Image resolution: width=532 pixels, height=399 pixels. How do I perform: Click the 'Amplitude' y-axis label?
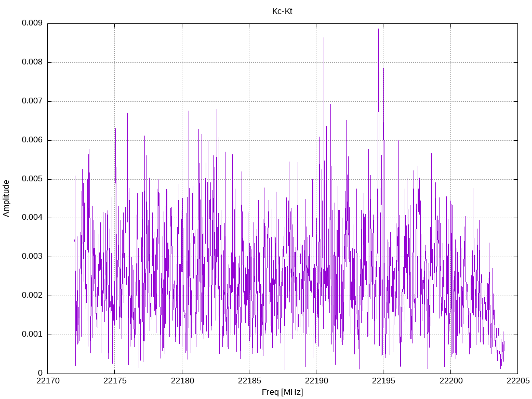click(6, 198)
